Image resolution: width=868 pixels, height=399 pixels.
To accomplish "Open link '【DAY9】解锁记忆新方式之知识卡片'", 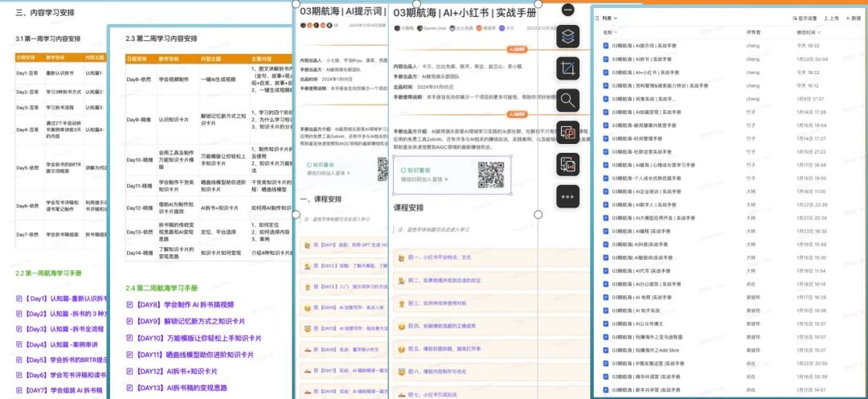I will pos(190,322).
